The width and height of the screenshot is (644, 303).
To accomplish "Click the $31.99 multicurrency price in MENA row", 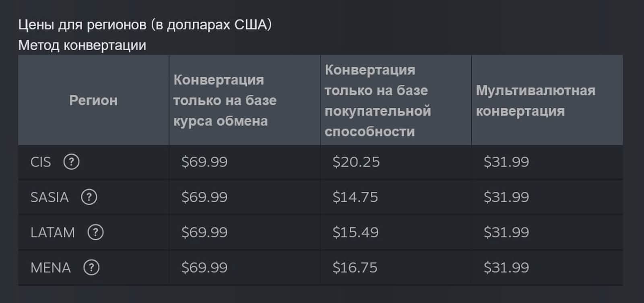I will coord(506,268).
